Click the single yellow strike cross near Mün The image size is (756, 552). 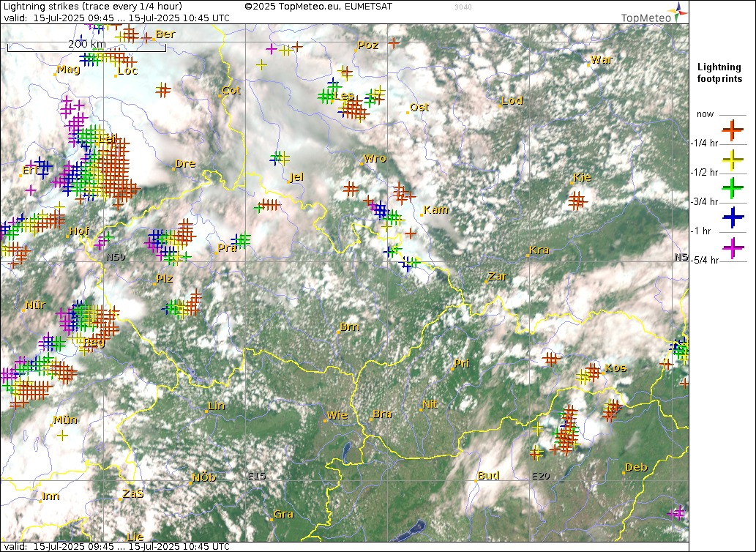click(x=61, y=436)
